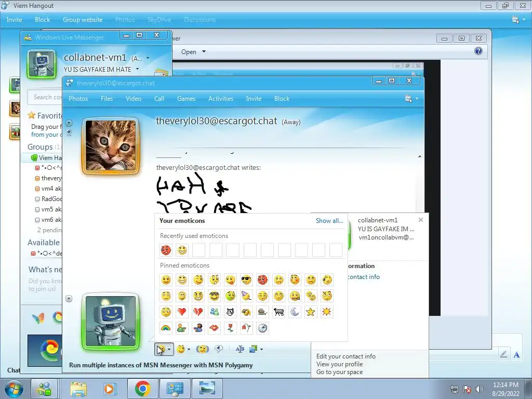Insert the yellow star emoticon
The height and width of the screenshot is (399, 532).
[x=311, y=312]
